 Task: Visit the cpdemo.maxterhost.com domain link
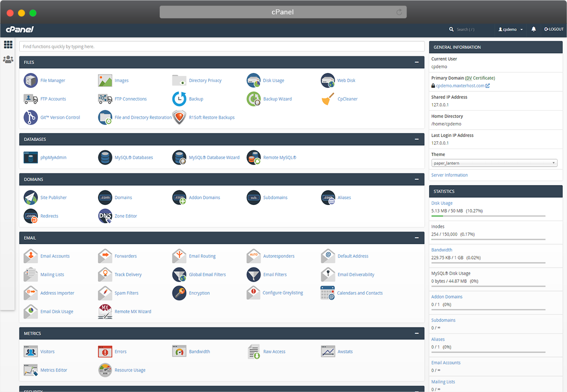tap(460, 85)
